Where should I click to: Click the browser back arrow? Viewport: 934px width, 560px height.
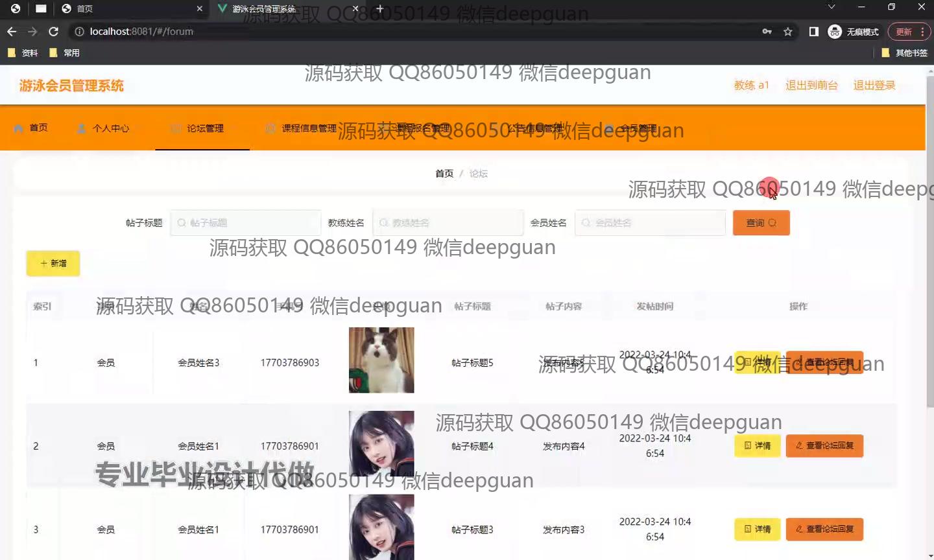click(x=12, y=31)
